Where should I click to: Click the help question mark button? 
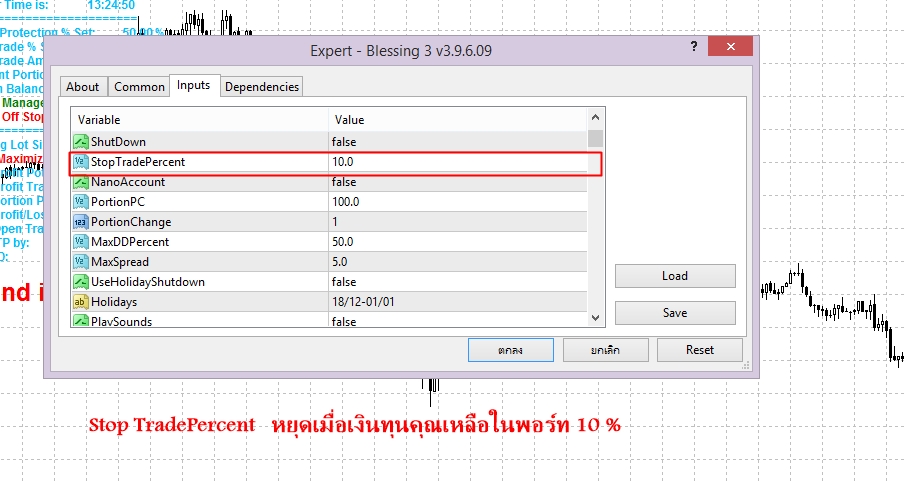coord(694,46)
